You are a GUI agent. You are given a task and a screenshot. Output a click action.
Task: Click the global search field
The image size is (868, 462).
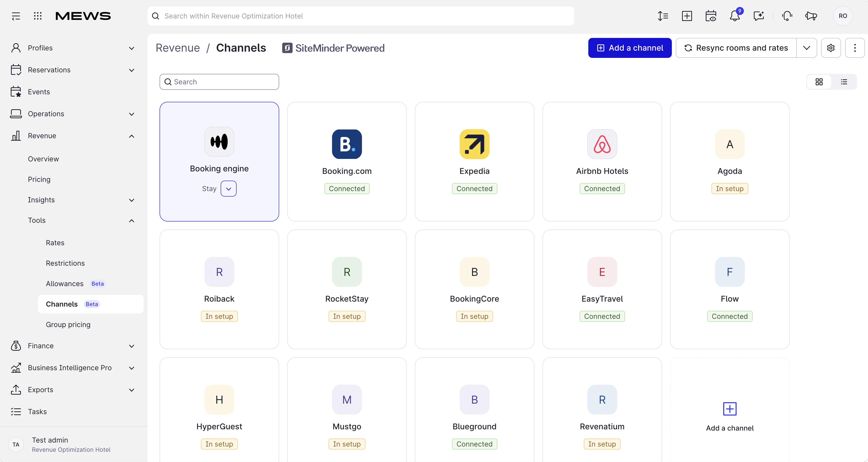360,16
